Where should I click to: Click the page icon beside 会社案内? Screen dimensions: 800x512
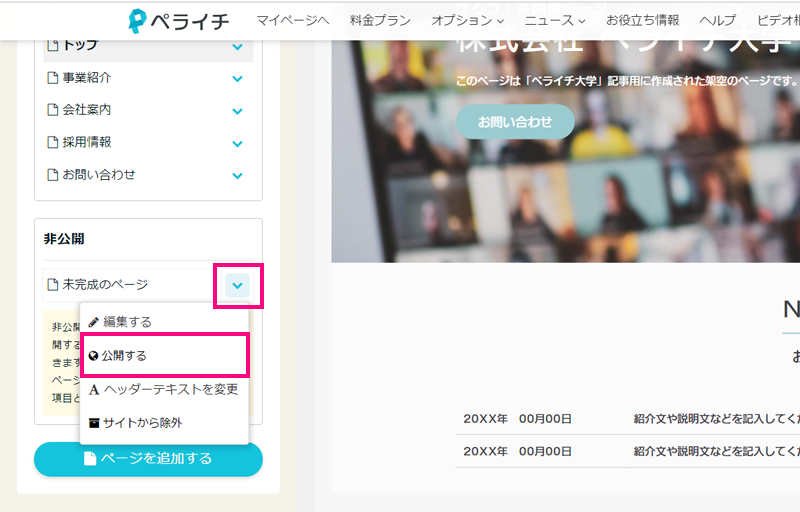pos(53,110)
